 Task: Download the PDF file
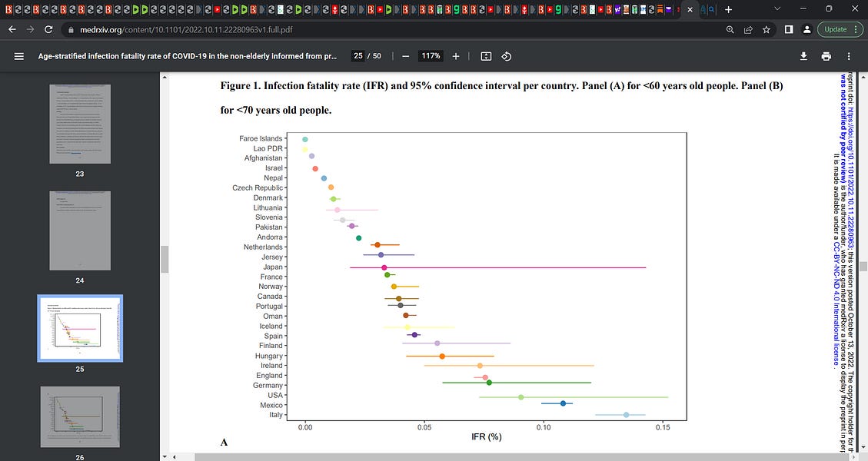coord(803,55)
